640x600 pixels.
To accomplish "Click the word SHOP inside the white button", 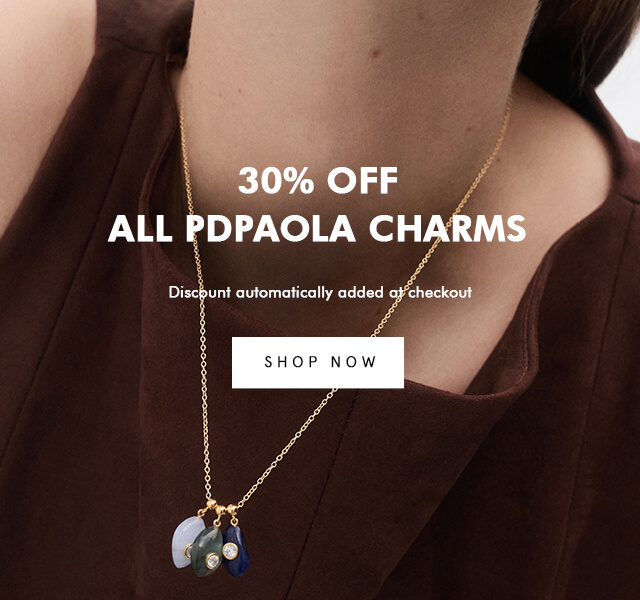I will [x=291, y=362].
